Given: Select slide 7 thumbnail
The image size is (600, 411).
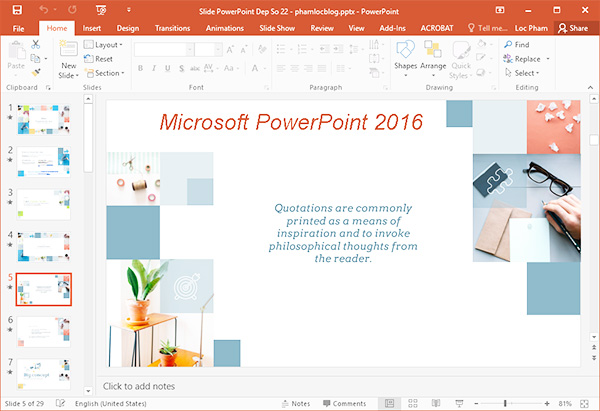Looking at the screenshot, I should click(44, 374).
